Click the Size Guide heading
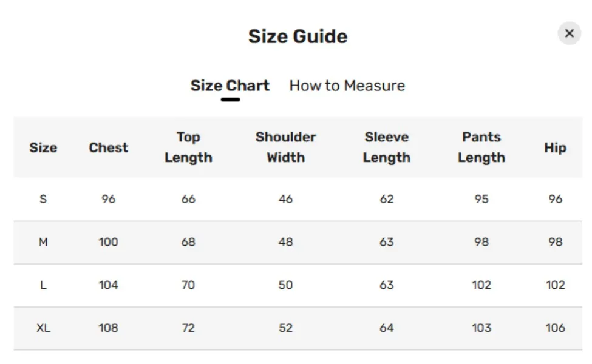 (x=298, y=36)
